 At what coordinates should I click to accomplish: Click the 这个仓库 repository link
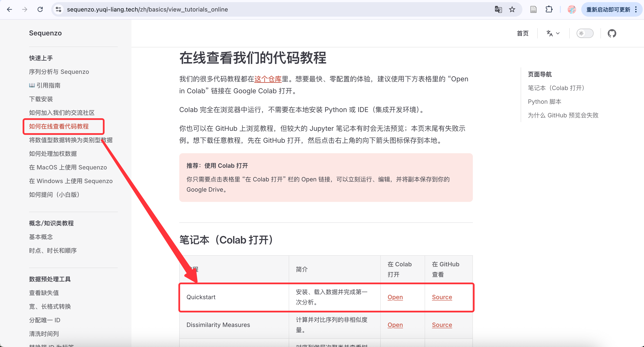[268, 79]
